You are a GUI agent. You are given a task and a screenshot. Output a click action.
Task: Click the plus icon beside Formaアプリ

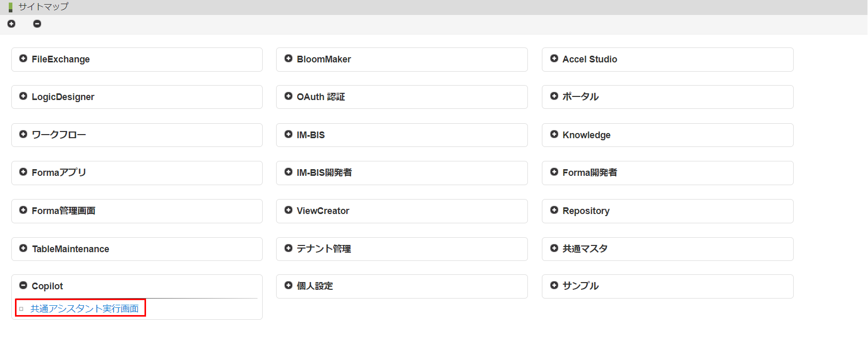23,172
